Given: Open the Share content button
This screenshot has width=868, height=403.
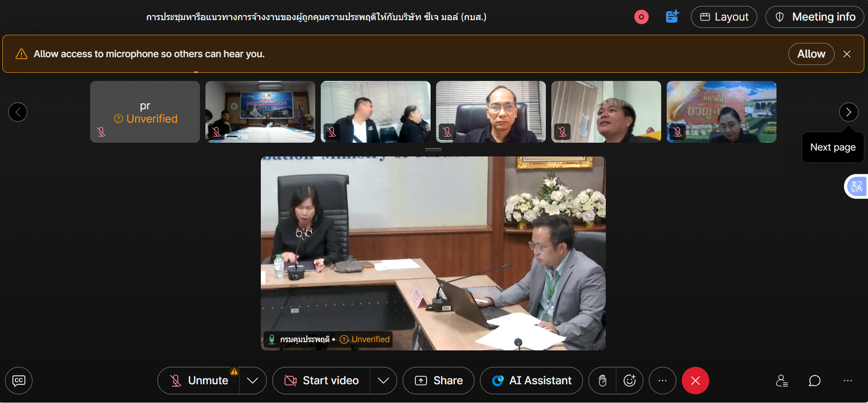Looking at the screenshot, I should pyautogui.click(x=438, y=381).
